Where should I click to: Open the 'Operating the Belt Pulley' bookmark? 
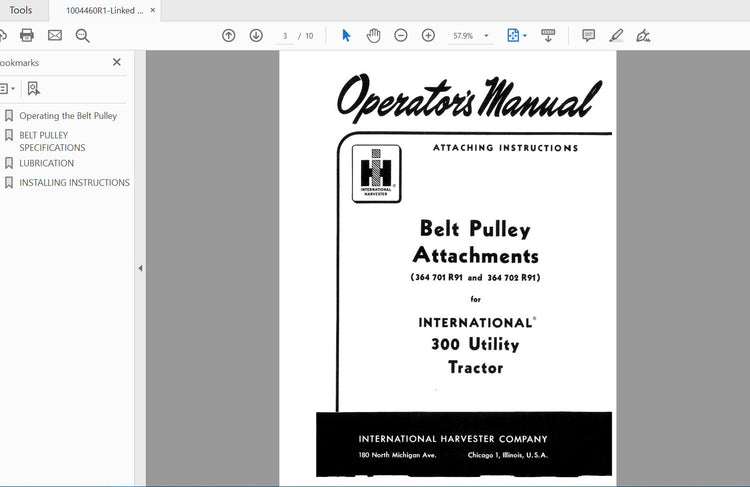68,116
